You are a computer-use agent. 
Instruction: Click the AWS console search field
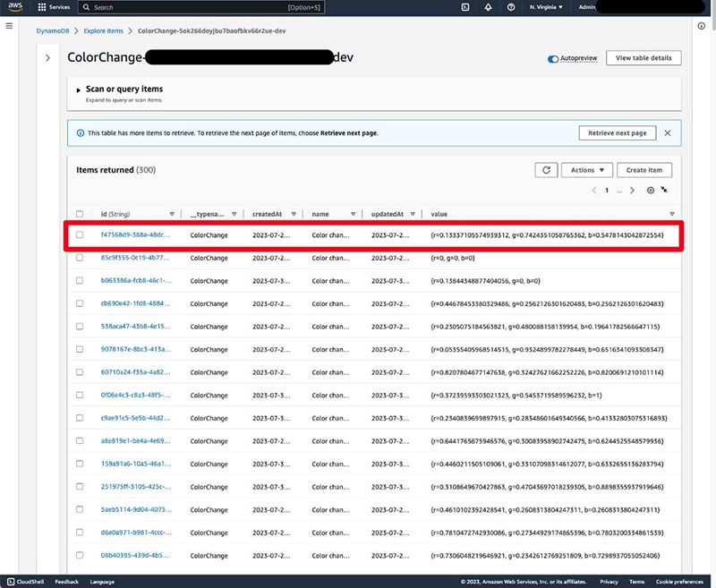(188, 7)
